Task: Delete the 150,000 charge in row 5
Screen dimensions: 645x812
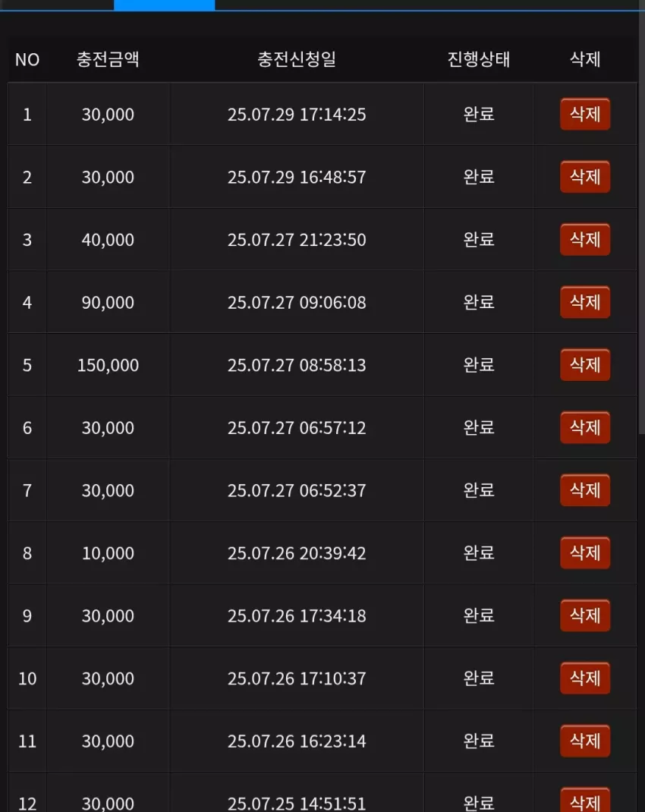Action: click(x=585, y=364)
